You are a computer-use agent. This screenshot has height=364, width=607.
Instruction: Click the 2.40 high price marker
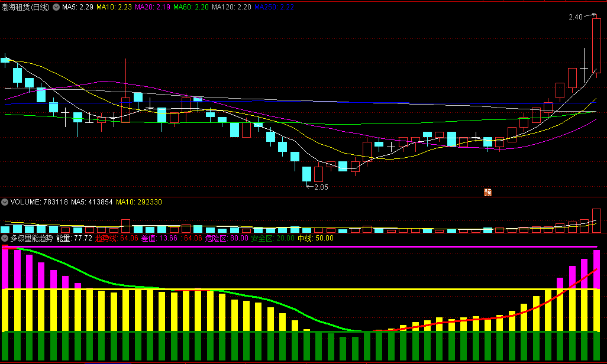pyautogui.click(x=576, y=17)
